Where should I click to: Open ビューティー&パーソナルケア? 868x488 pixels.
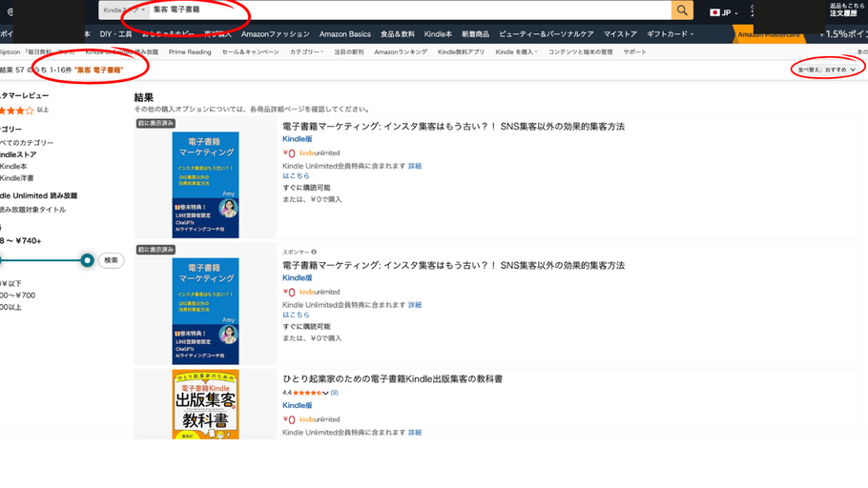pos(547,34)
